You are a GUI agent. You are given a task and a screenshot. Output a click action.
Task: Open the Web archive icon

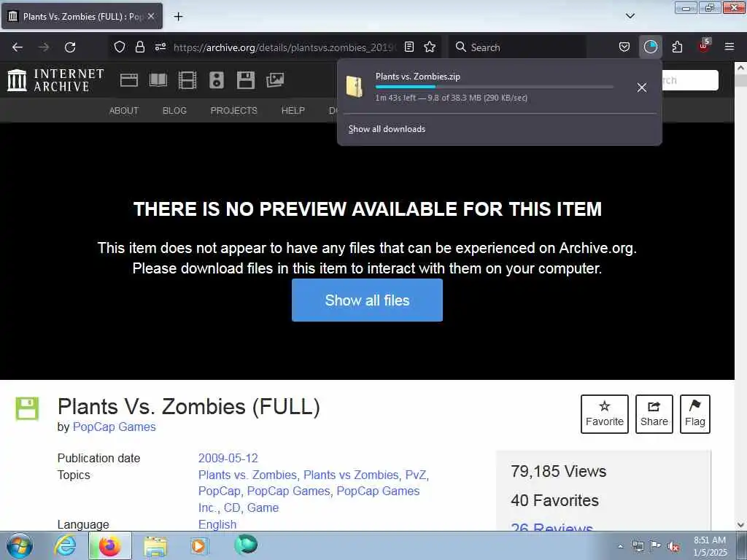[128, 80]
